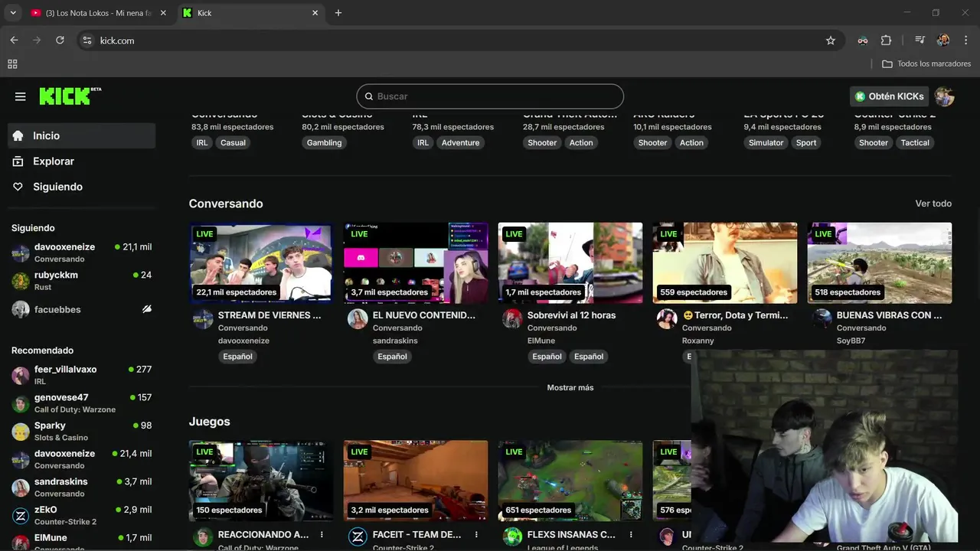The height and width of the screenshot is (551, 980).
Task: Open Explorar in sidebar
Action: pyautogui.click(x=81, y=161)
